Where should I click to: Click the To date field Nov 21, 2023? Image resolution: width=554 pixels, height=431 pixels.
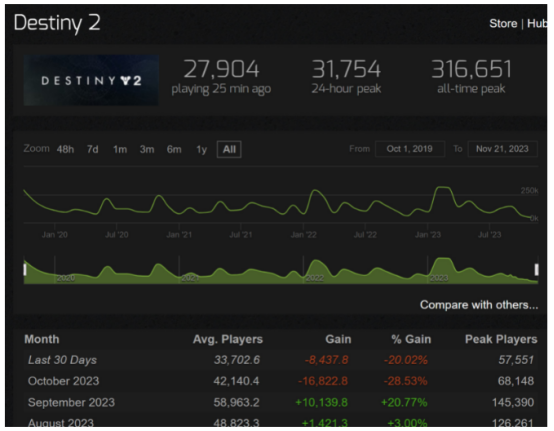(x=502, y=149)
